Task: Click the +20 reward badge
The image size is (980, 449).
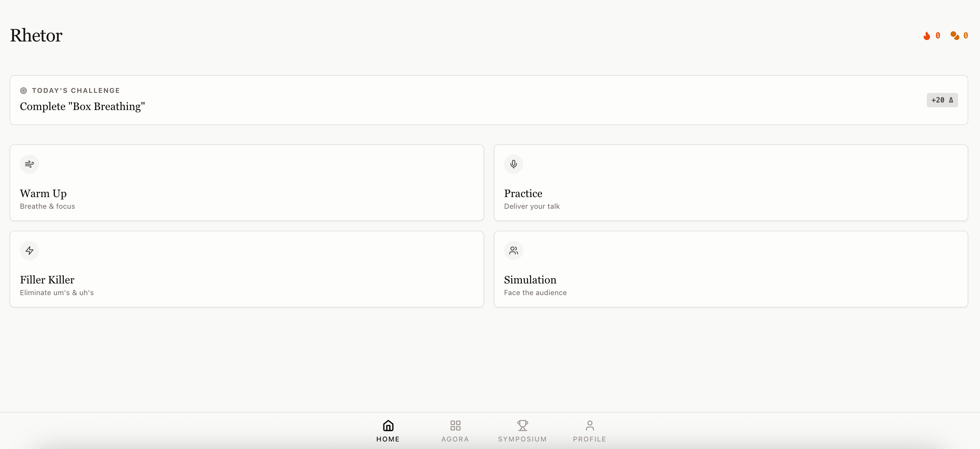Action: click(x=942, y=100)
